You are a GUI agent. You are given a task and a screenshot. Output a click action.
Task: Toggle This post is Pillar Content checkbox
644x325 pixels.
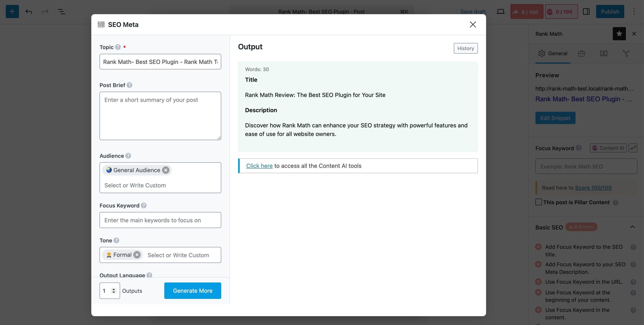[x=539, y=202]
